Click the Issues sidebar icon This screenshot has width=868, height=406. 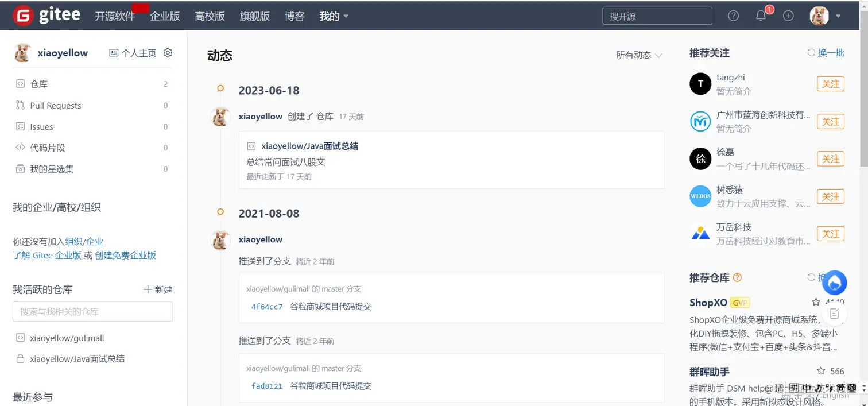tap(20, 126)
